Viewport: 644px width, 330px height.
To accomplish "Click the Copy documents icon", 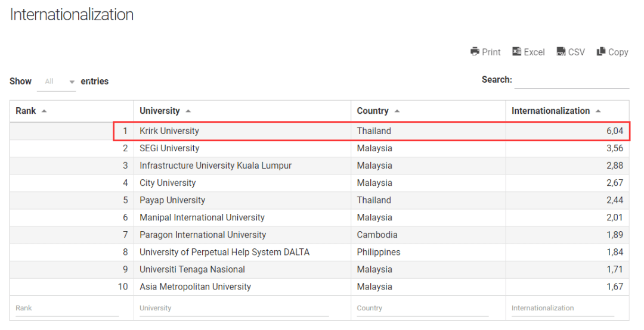I will 601,52.
